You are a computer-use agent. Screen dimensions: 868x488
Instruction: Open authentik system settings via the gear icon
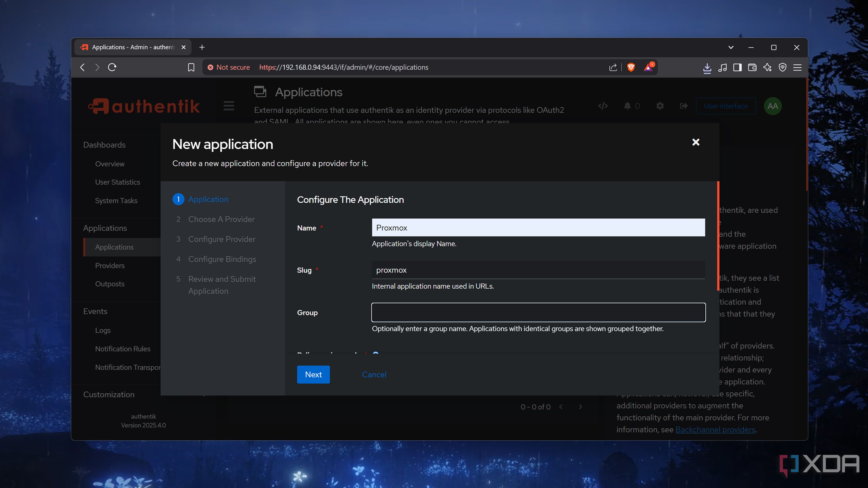point(660,106)
